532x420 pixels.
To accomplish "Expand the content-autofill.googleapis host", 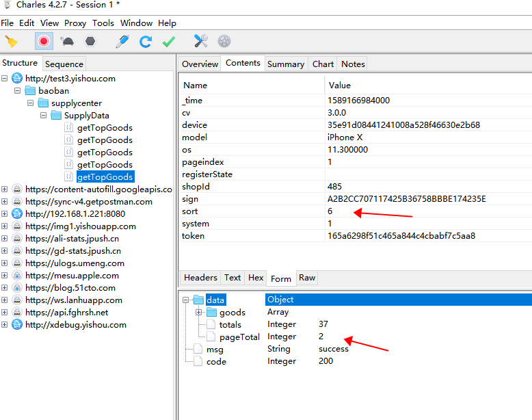I will 4,189.
